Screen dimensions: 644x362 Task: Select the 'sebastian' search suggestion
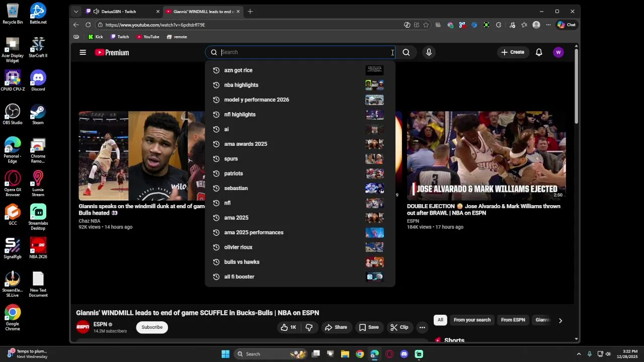(x=300, y=188)
